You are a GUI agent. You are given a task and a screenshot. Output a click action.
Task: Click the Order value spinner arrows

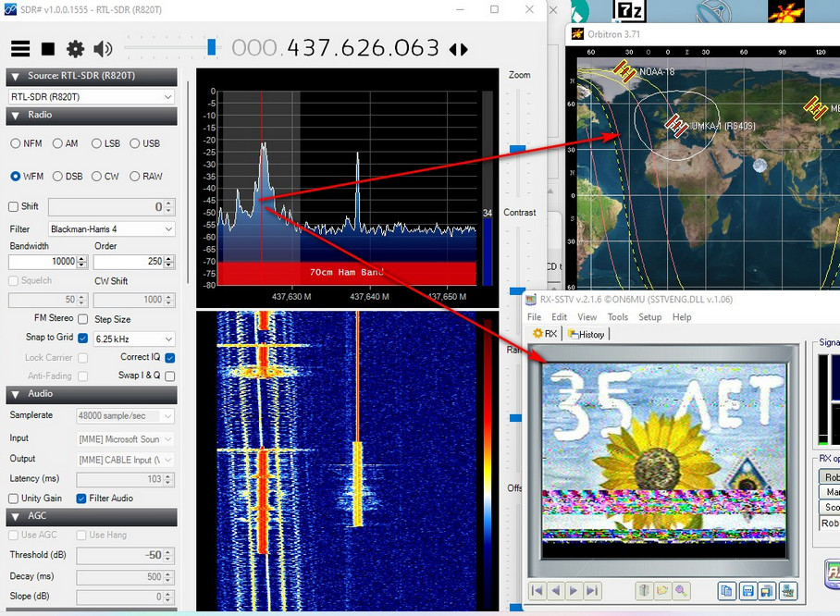168,262
